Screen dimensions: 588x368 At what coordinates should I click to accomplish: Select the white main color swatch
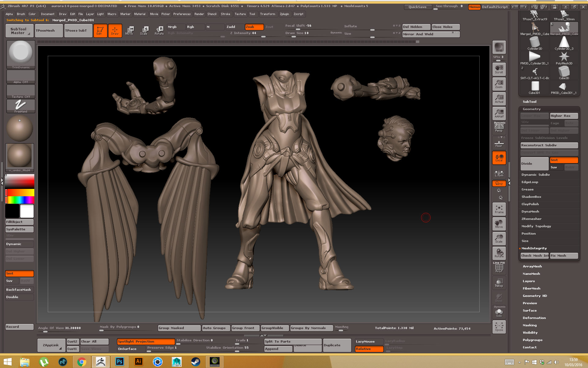tap(27, 211)
